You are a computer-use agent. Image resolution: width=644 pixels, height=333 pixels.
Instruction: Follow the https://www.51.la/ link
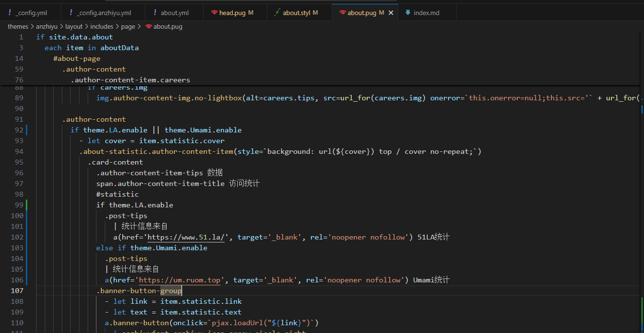click(x=186, y=237)
